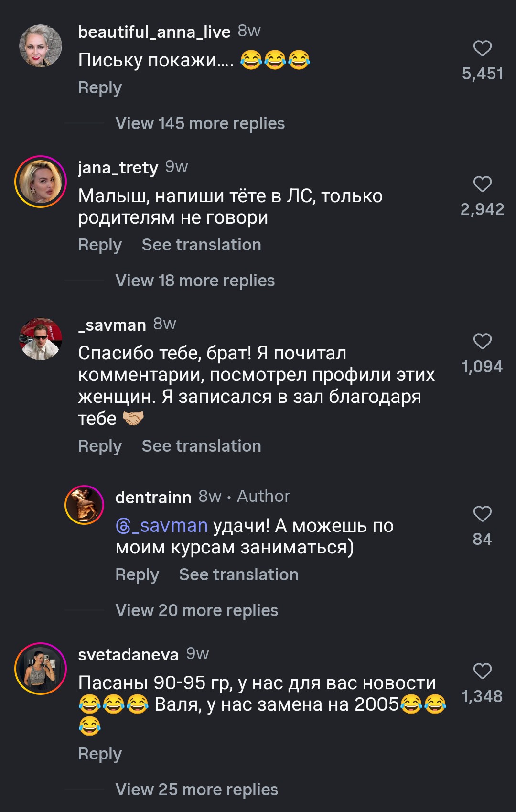Reply to beautiful_anna_live's comment
Screen dimensions: 516x812
100,88
